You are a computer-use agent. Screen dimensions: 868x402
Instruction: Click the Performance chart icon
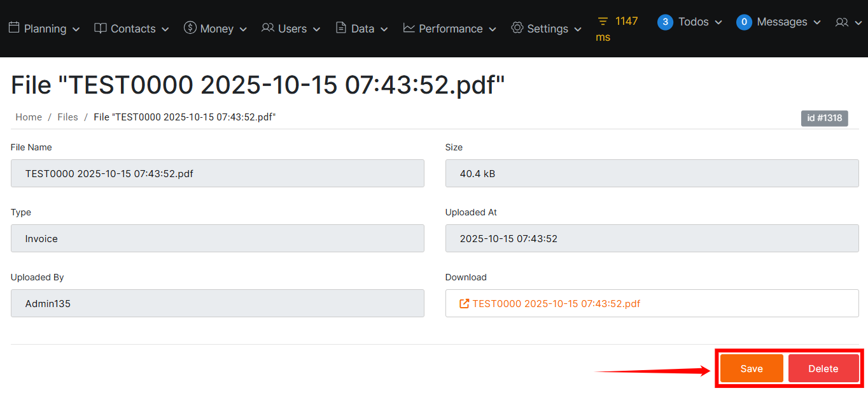click(409, 28)
